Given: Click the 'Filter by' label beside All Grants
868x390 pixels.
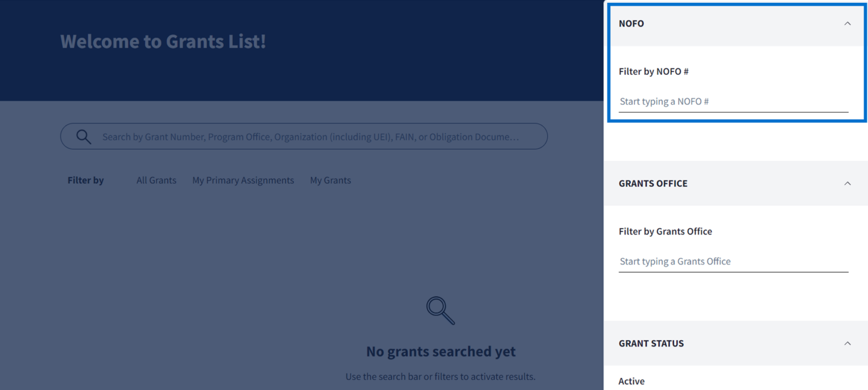Looking at the screenshot, I should click(x=85, y=180).
